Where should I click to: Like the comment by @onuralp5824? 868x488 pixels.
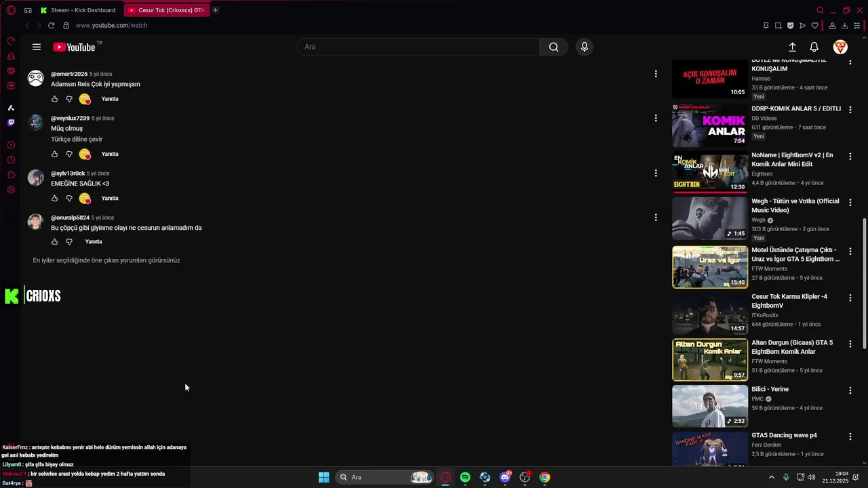tap(55, 242)
